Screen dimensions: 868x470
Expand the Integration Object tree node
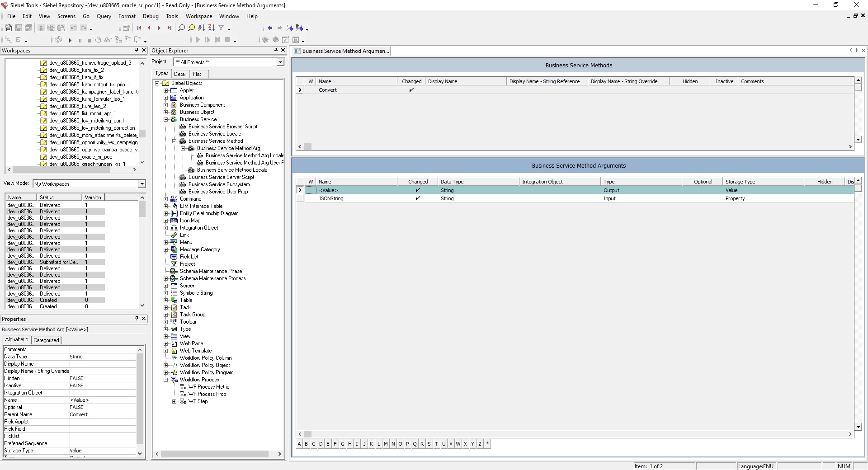point(165,228)
